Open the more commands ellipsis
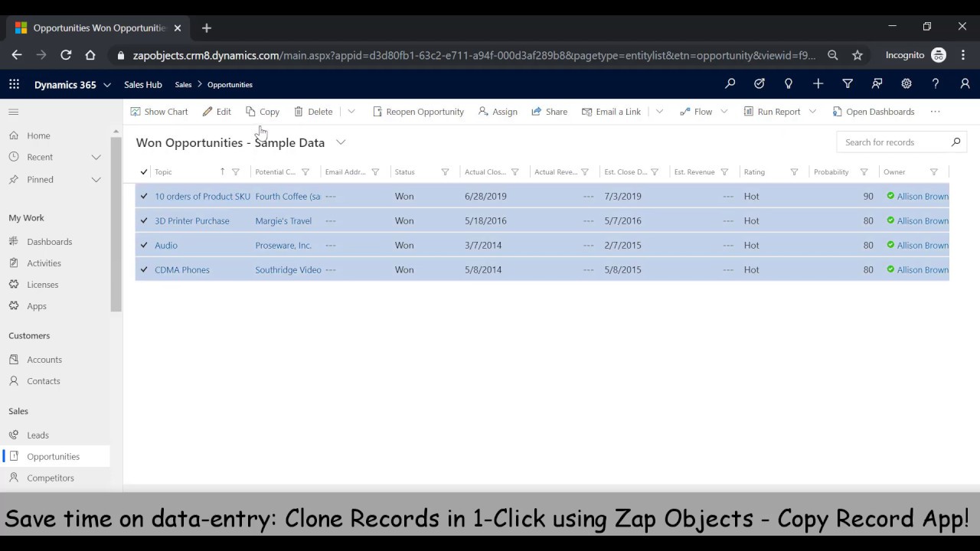This screenshot has width=980, height=551. (935, 112)
